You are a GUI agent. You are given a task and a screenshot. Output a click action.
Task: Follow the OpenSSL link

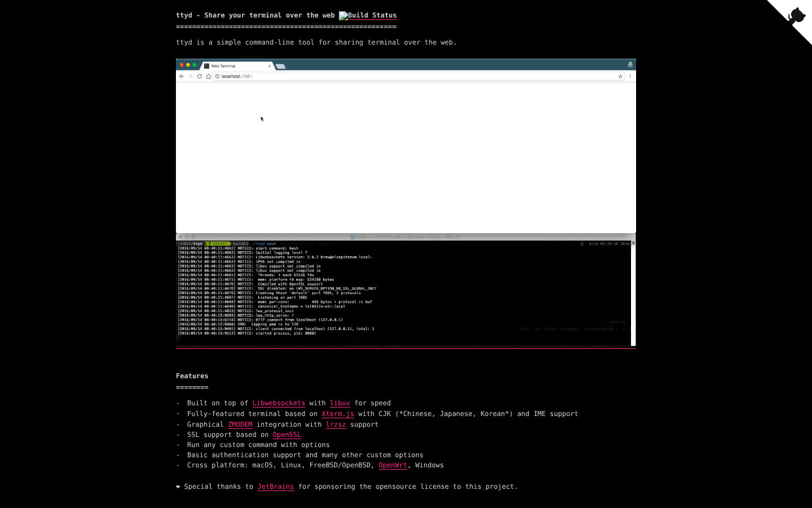(287, 435)
